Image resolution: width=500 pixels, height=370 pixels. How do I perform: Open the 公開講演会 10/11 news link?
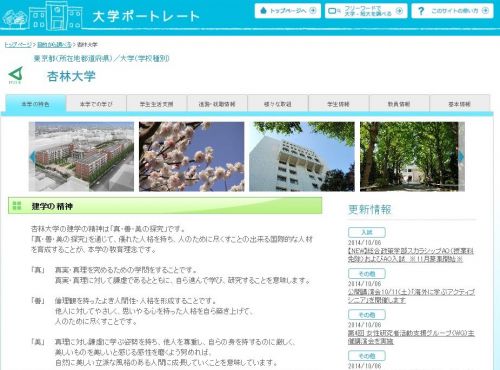point(411,296)
